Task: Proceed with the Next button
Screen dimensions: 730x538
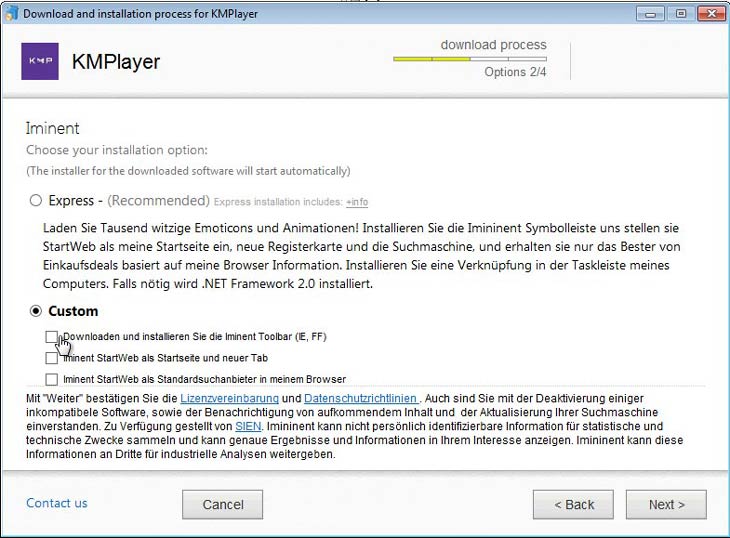Action: pos(666,504)
